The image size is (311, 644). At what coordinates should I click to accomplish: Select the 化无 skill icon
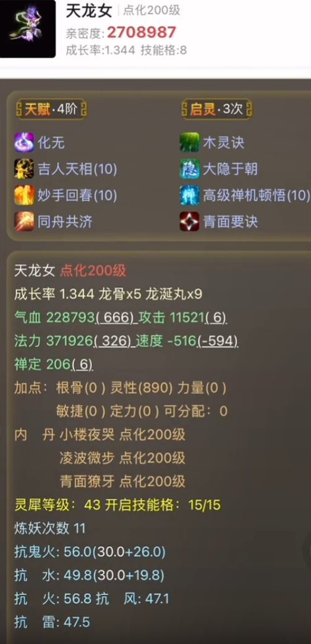tap(24, 142)
